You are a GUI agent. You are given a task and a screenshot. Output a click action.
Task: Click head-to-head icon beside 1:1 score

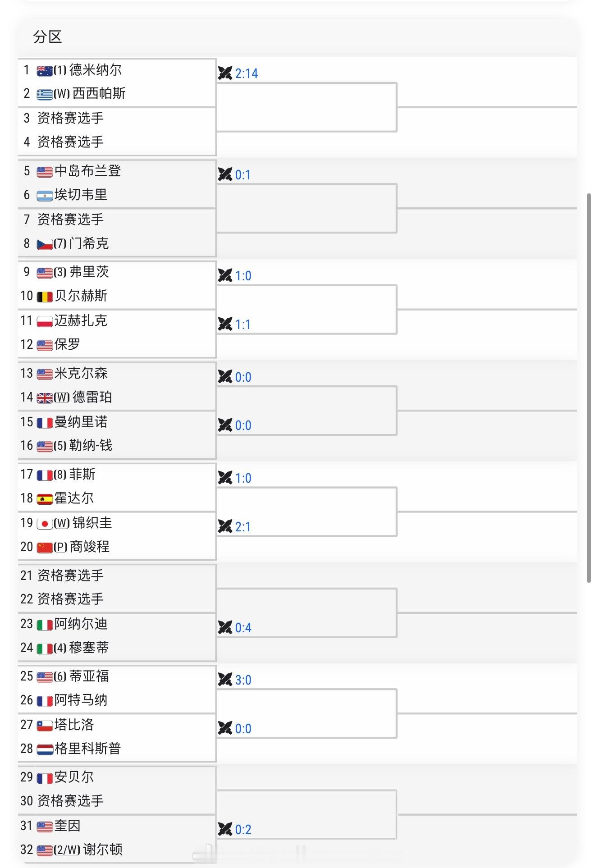click(x=225, y=324)
